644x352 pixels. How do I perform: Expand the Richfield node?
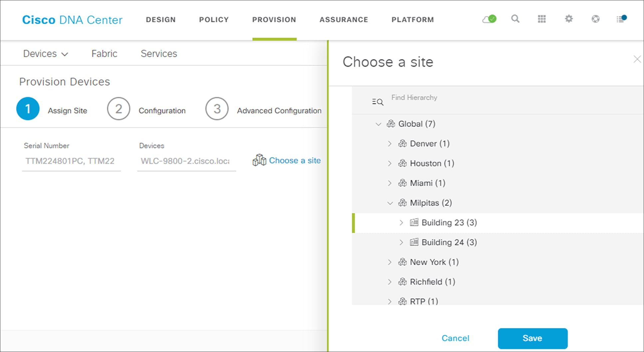click(390, 282)
